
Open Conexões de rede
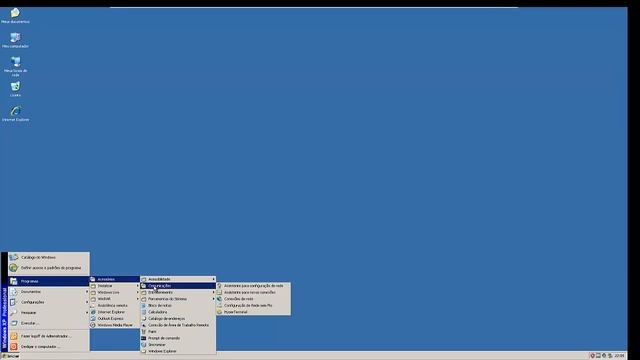tap(253, 299)
